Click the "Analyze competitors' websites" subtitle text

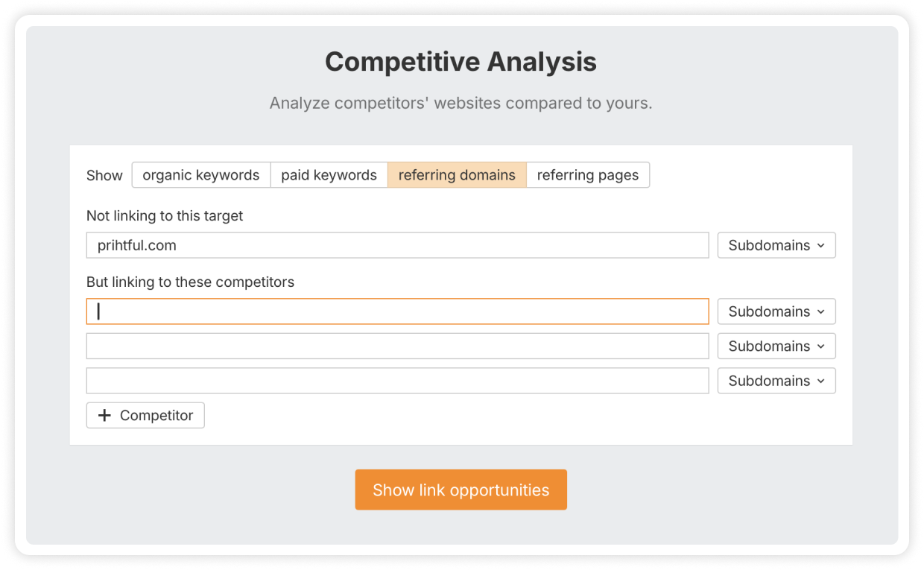point(461,103)
